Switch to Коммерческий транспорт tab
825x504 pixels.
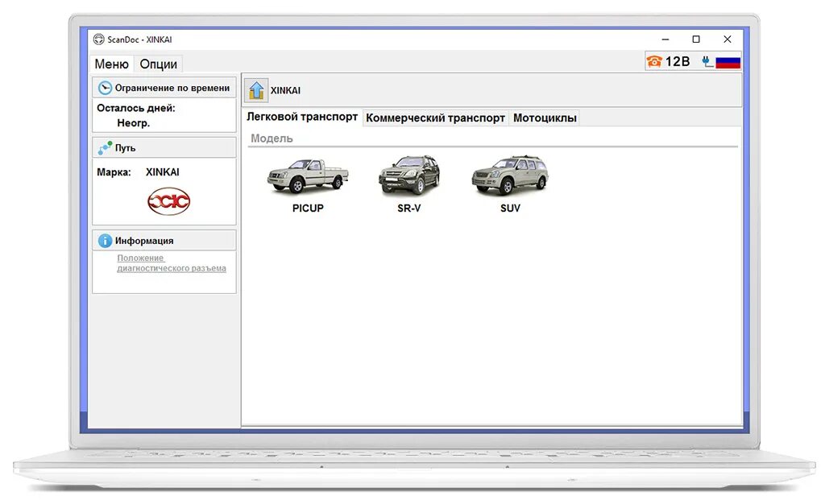coord(435,118)
